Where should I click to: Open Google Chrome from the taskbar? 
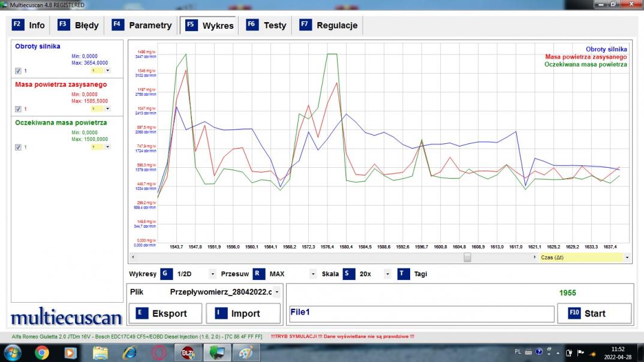[x=41, y=353]
